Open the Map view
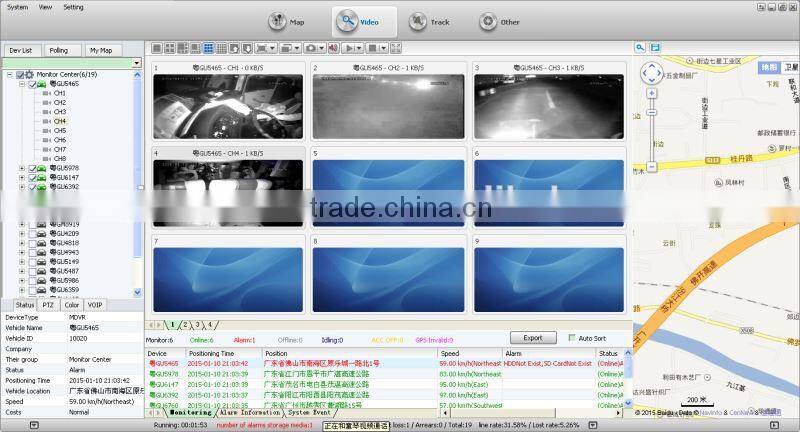800x432 pixels. click(x=287, y=22)
